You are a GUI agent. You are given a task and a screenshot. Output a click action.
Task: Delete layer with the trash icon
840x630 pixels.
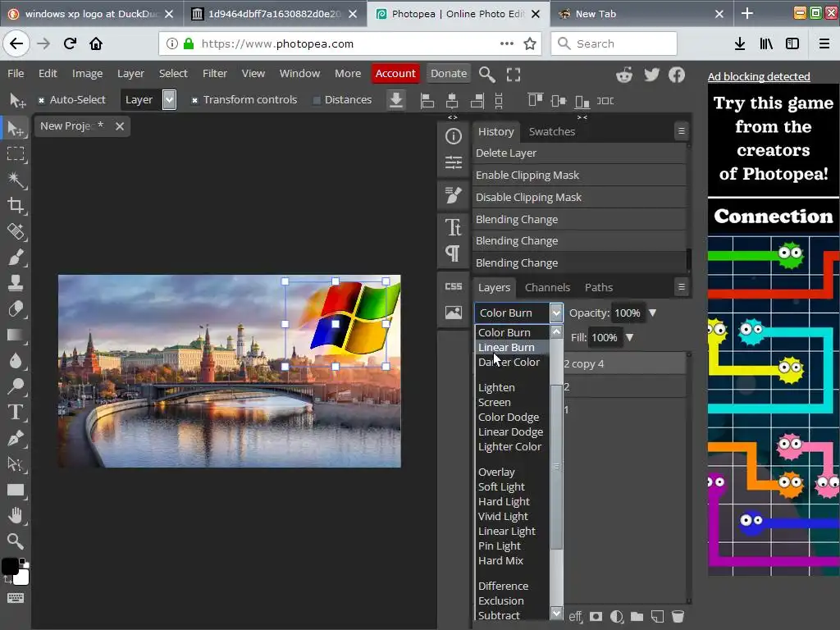click(678, 616)
